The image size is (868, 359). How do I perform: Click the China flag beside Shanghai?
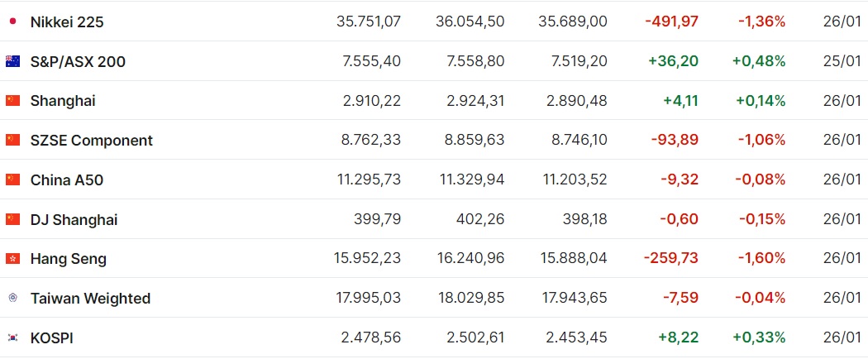pyautogui.click(x=12, y=100)
